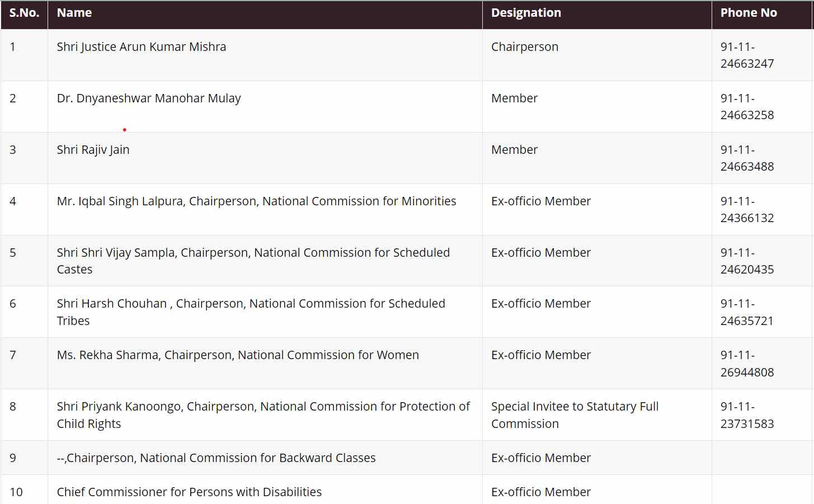This screenshot has height=504, width=814.
Task: Select the Mr. Iqbal Singh Lalpura entry
Action: pyautogui.click(x=256, y=201)
